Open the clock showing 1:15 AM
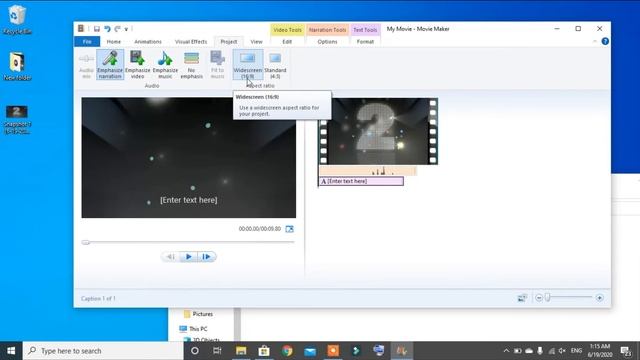The height and width of the screenshot is (360, 640). (600, 351)
